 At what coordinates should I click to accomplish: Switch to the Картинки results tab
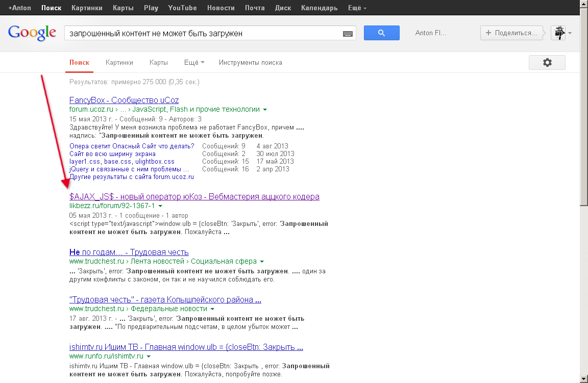click(x=119, y=63)
